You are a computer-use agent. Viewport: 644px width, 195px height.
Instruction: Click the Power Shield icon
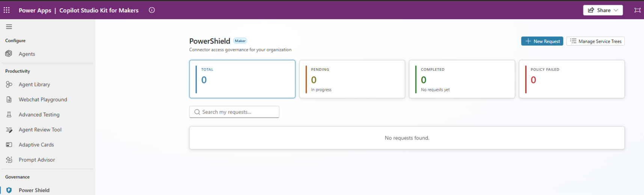9,190
